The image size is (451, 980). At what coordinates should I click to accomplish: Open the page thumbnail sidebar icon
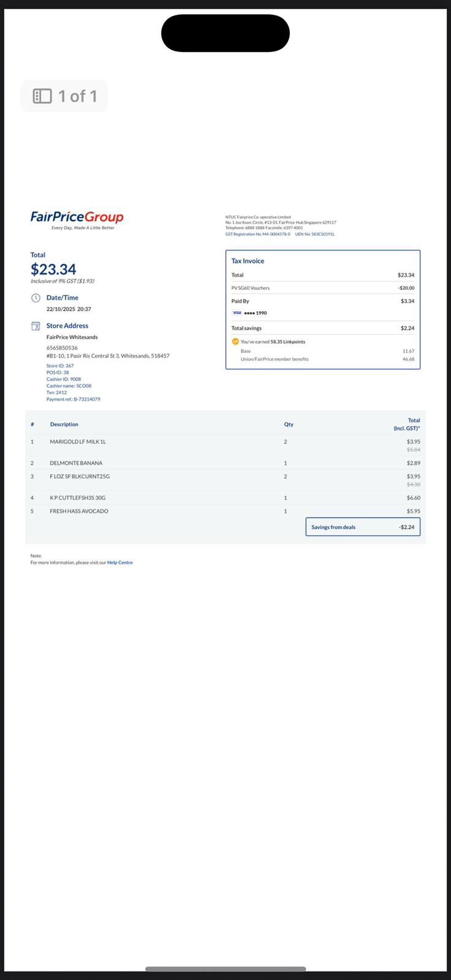click(42, 96)
